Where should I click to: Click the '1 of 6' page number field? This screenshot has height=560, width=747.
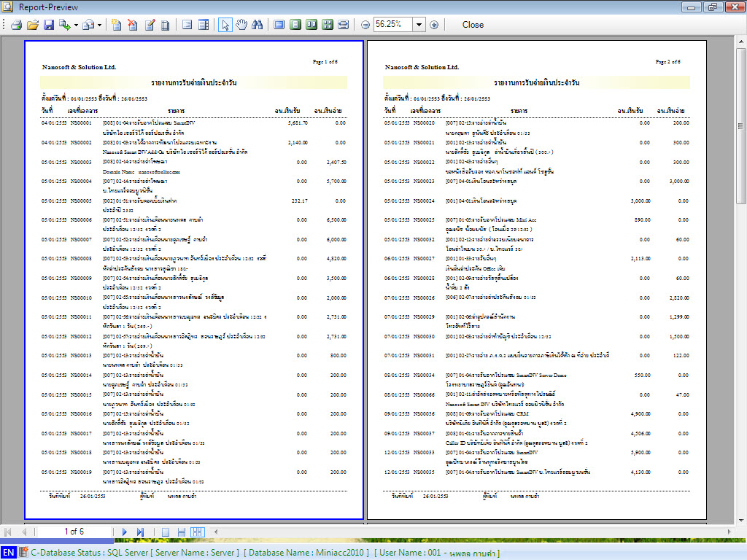click(74, 532)
